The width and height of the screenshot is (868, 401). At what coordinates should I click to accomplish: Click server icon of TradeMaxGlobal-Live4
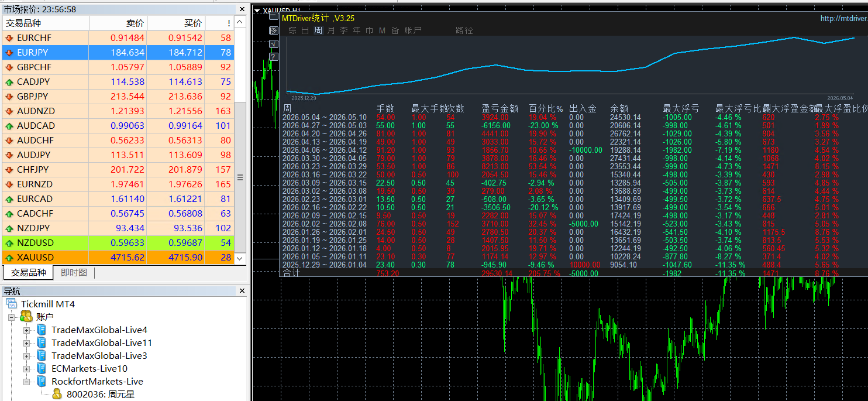(42, 330)
